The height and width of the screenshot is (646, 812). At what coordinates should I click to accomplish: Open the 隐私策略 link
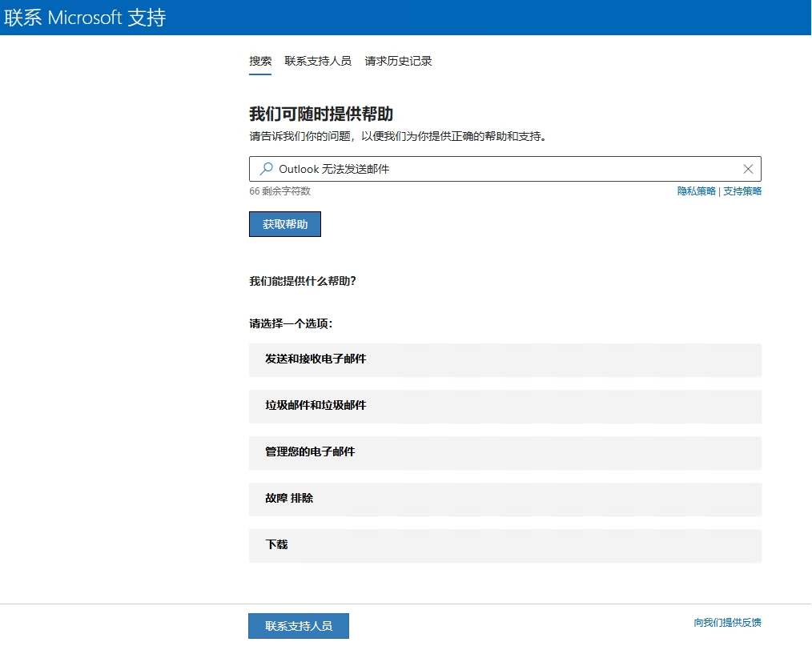click(696, 191)
